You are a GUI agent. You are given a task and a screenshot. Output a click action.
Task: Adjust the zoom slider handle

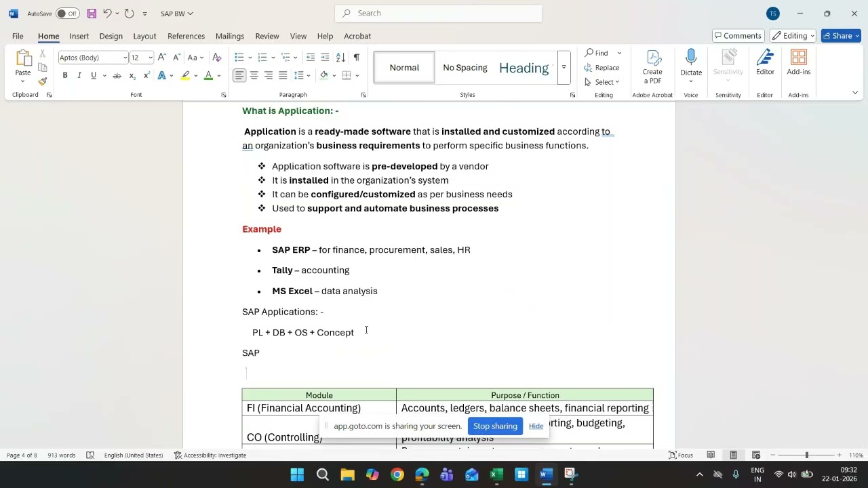pos(806,455)
